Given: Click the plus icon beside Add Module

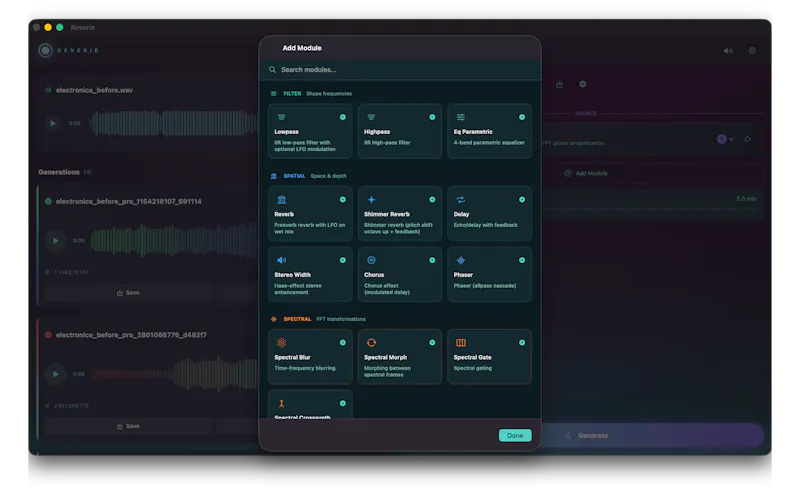Looking at the screenshot, I should [568, 173].
